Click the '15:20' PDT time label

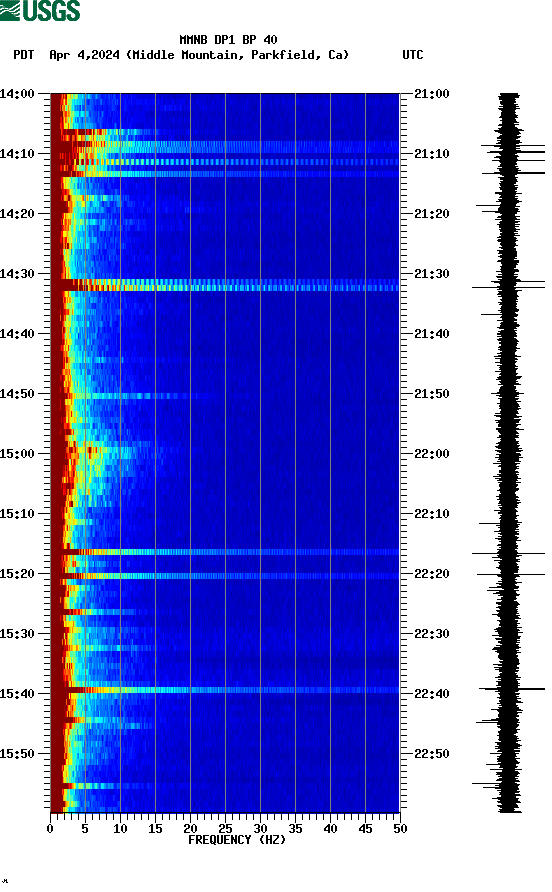[x=17, y=574]
